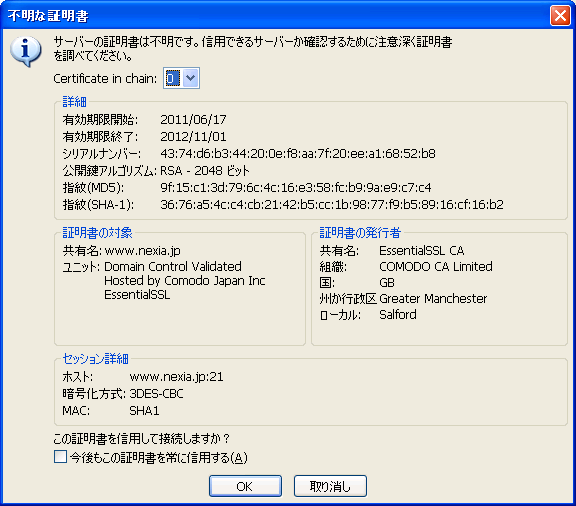Viewport: 576px width, 506px height.
Task: Click the 3DES-CBC cipher value
Action: [156, 394]
